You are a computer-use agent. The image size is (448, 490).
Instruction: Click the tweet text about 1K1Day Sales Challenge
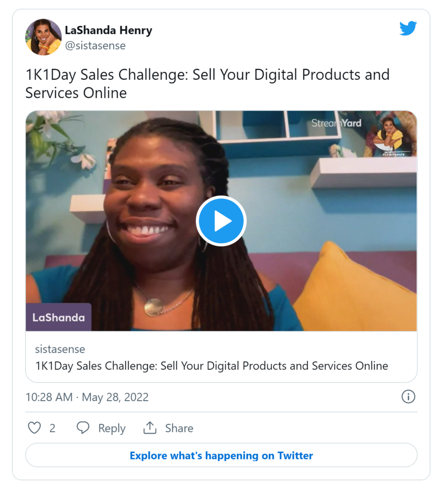pyautogui.click(x=207, y=83)
